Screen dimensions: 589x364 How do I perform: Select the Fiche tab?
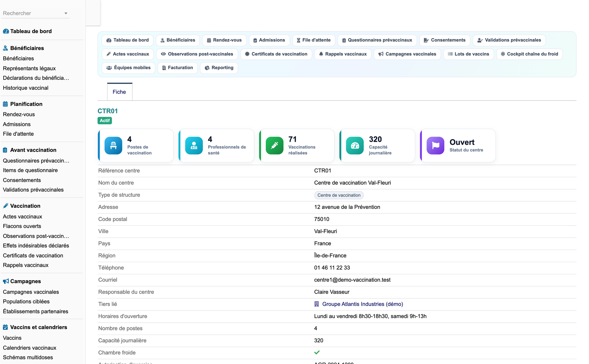coord(120,92)
